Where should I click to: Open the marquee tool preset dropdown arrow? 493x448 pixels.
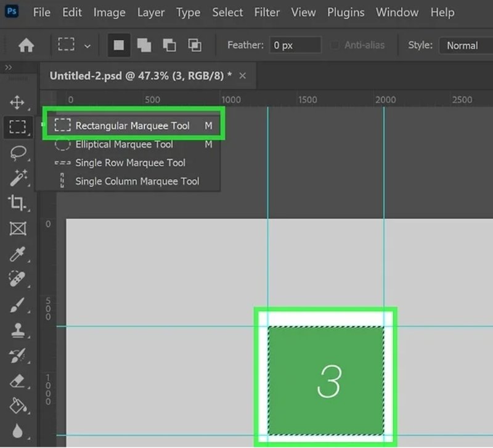pyautogui.click(x=88, y=46)
